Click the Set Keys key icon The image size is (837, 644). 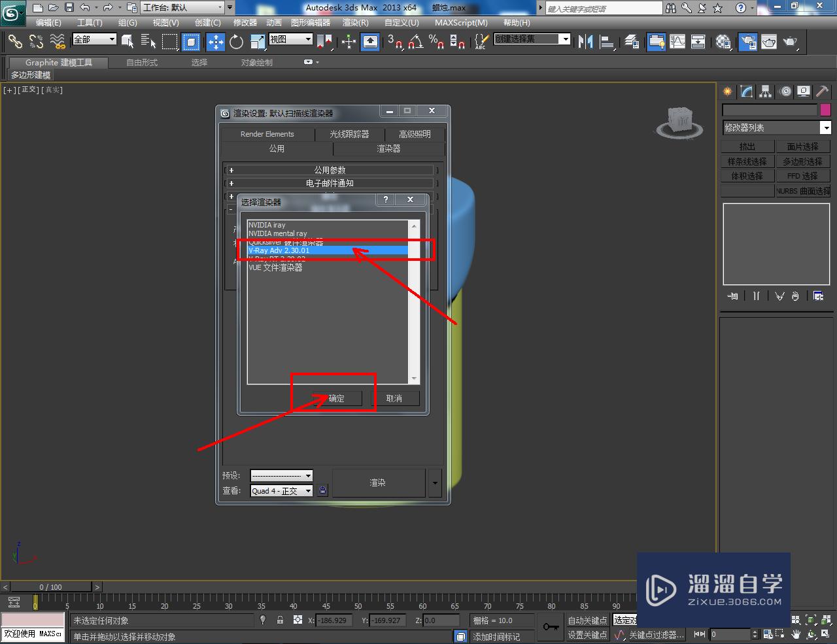point(551,627)
